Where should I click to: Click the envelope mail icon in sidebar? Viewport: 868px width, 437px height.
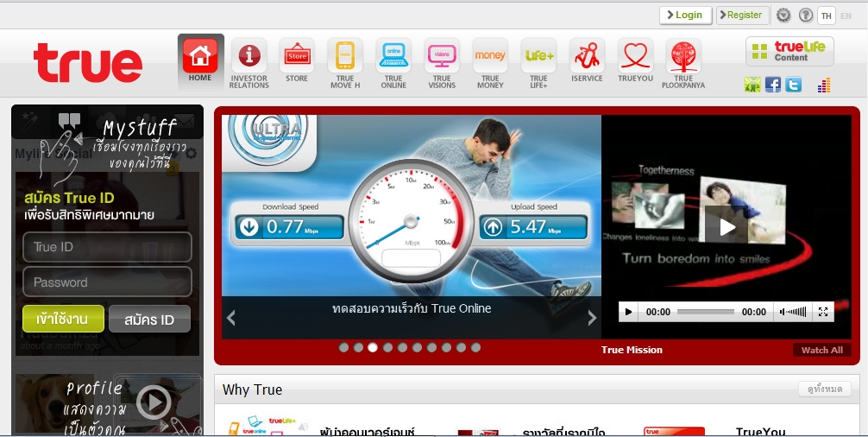[185, 120]
